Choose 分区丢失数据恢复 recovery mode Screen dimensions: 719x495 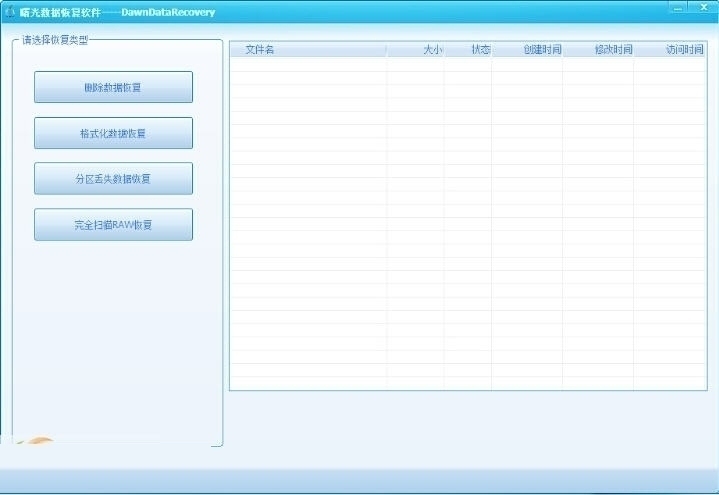113,178
